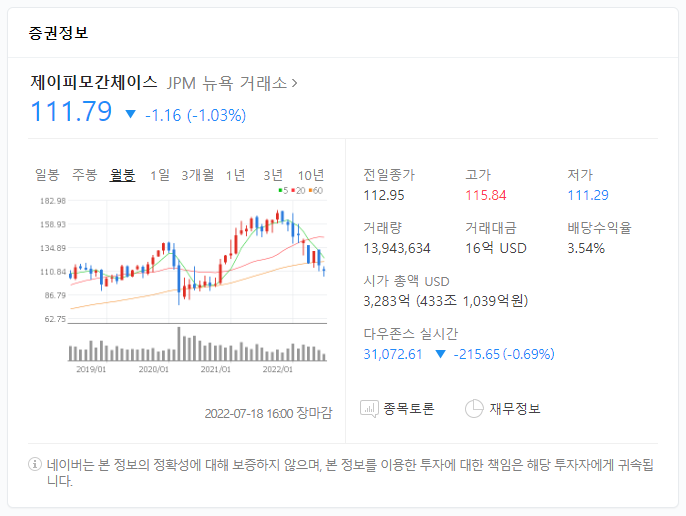Show the 1년 chart period
Screen dimensions: 686x516
pyautogui.click(x=235, y=175)
